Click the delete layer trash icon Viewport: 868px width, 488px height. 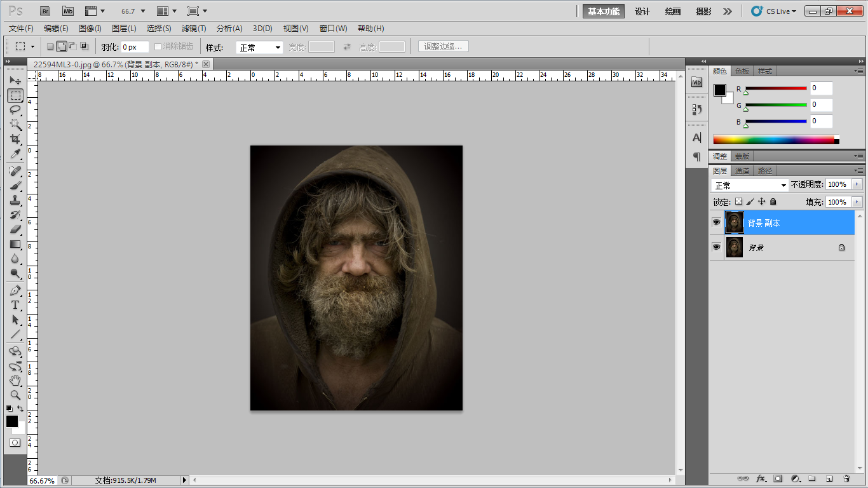[x=846, y=478]
